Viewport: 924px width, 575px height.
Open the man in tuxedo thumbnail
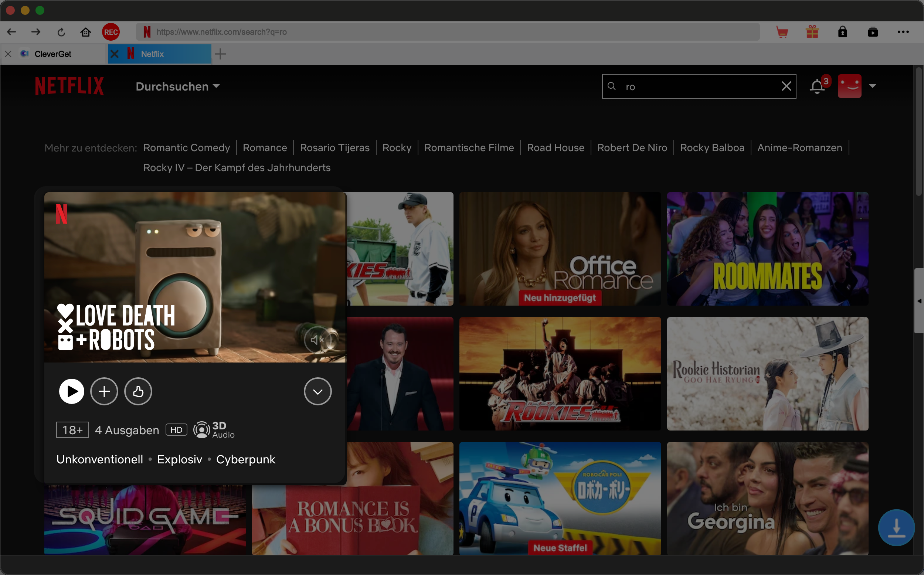pos(400,374)
